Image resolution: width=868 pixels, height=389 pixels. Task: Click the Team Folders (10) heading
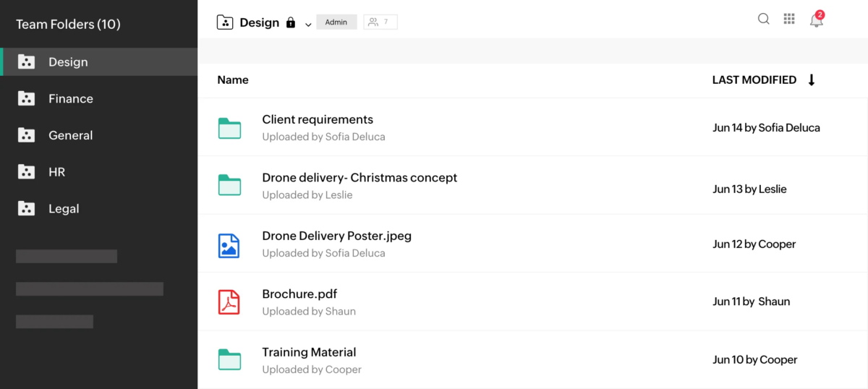click(68, 25)
